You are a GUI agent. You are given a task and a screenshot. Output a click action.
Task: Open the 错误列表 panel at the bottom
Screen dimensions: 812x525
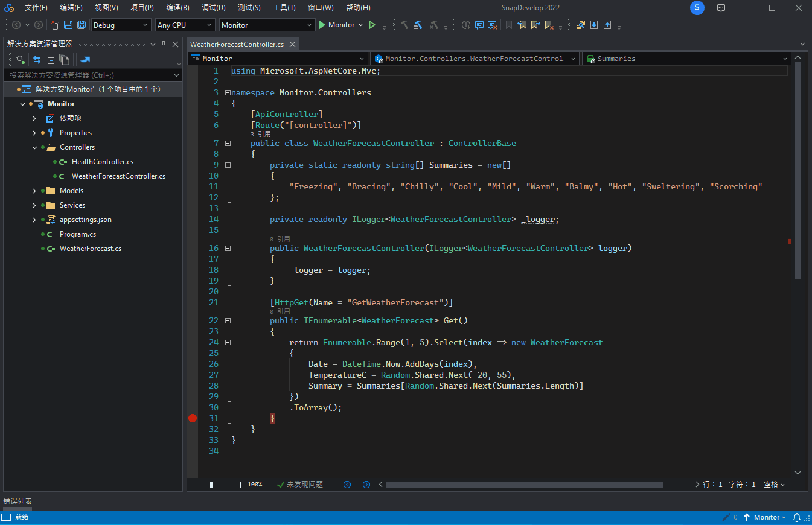click(x=18, y=501)
